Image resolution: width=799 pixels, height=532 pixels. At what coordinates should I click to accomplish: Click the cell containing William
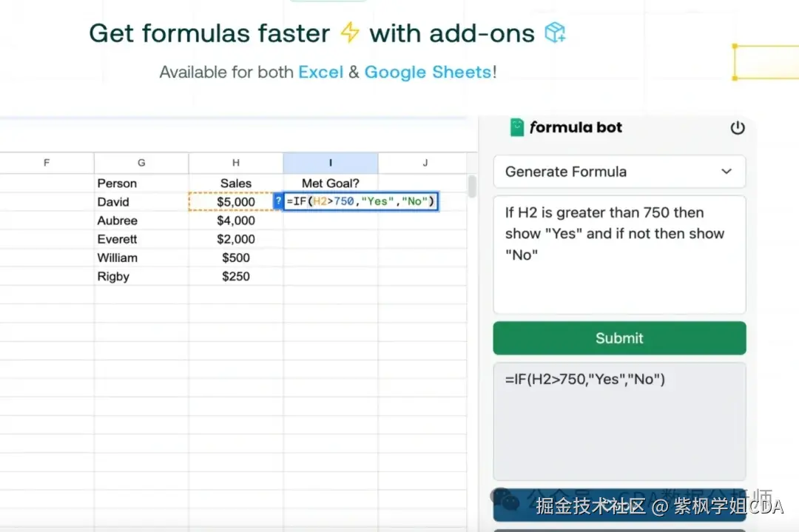[x=141, y=258]
